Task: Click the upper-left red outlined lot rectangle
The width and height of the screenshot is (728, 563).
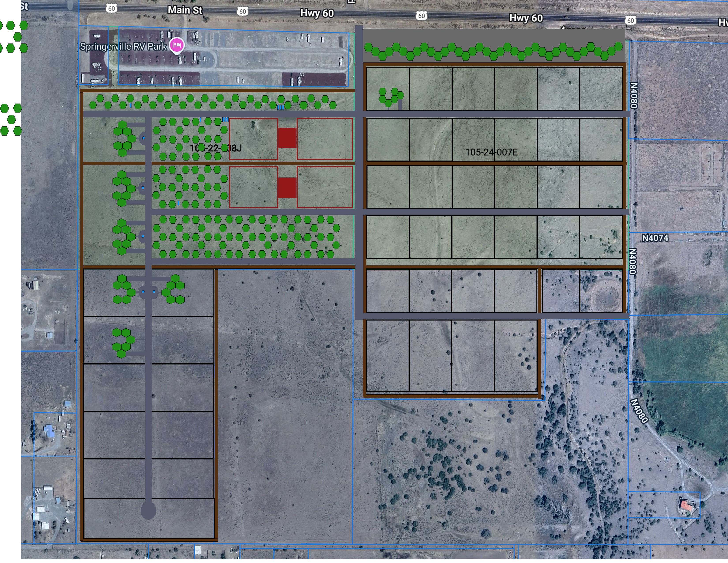Action: tap(253, 139)
